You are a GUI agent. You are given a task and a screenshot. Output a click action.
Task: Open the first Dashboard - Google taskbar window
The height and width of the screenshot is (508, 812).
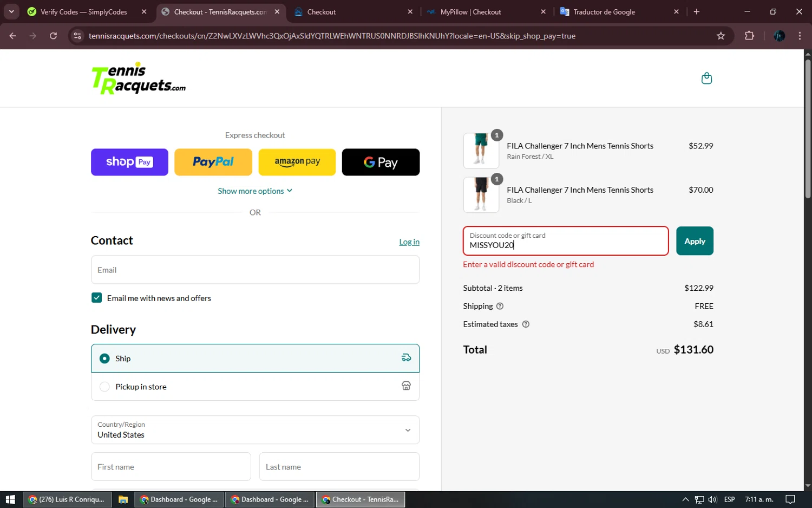coord(179,499)
